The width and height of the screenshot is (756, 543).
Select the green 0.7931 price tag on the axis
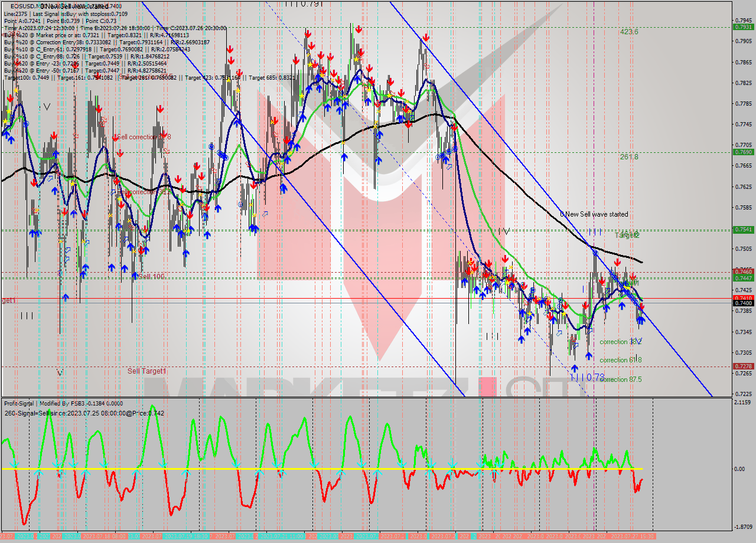tap(742, 27)
